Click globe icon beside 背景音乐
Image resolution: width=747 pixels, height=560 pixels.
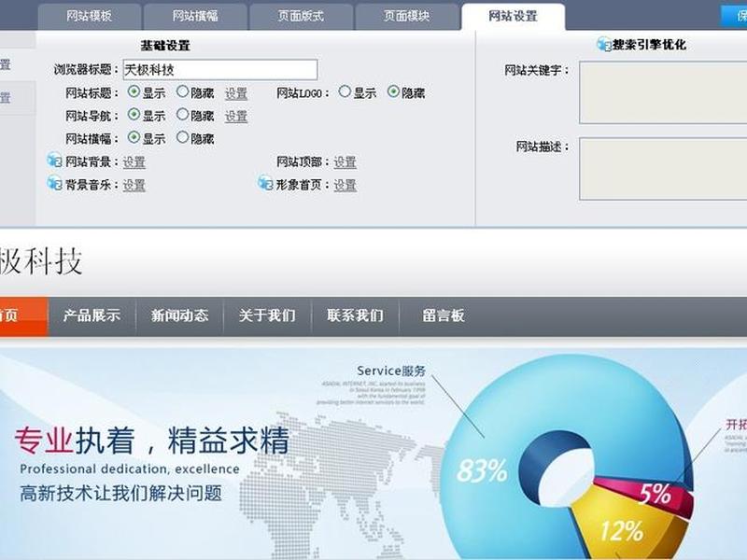click(x=54, y=183)
